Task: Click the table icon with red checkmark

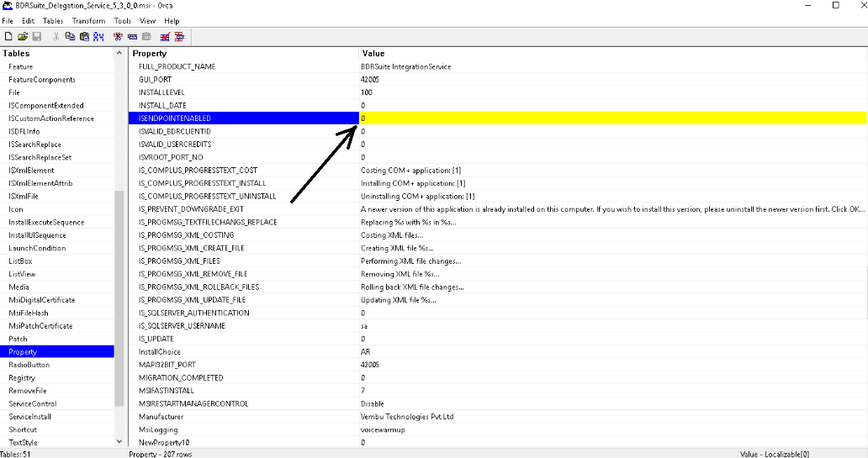Action: tap(165, 36)
